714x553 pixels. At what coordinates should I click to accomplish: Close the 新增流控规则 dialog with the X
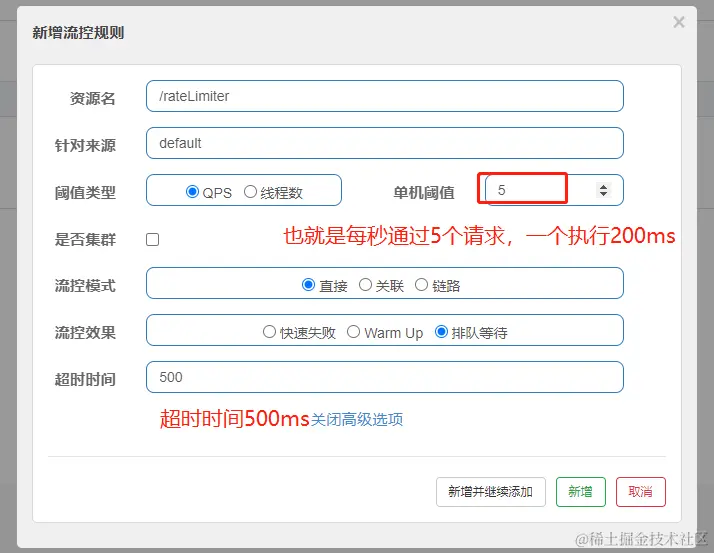pyautogui.click(x=678, y=22)
